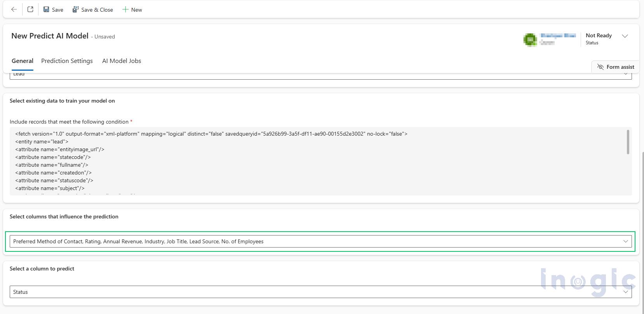Click the FetchXML text area scrollbar

click(x=628, y=142)
